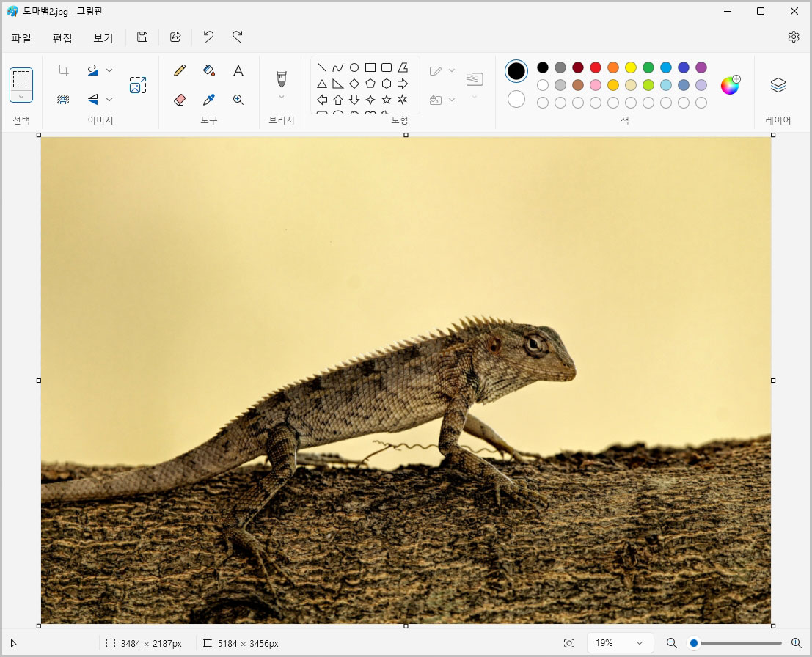Expand the Brushes dropdown arrow
The height and width of the screenshot is (657, 812).
coord(282,97)
